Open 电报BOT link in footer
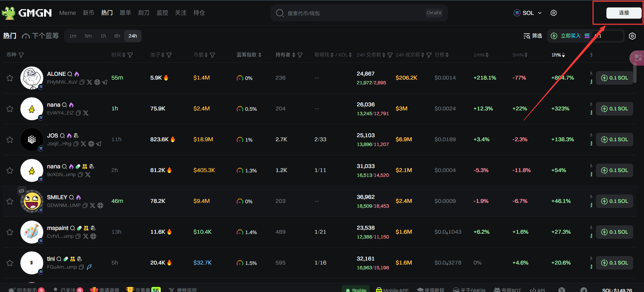Viewport: 644px width, 292px height. point(507,290)
